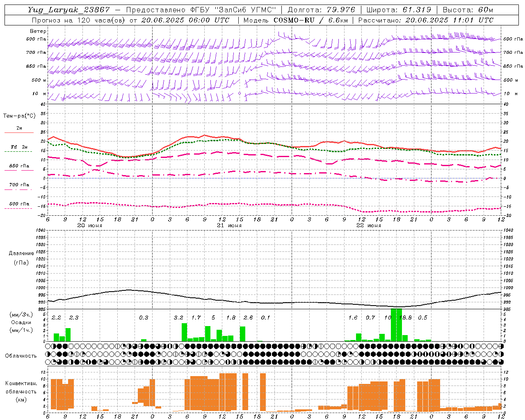525x420 pixels.
Task: Click 40 at top of left temperature axis
Action: click(43, 104)
